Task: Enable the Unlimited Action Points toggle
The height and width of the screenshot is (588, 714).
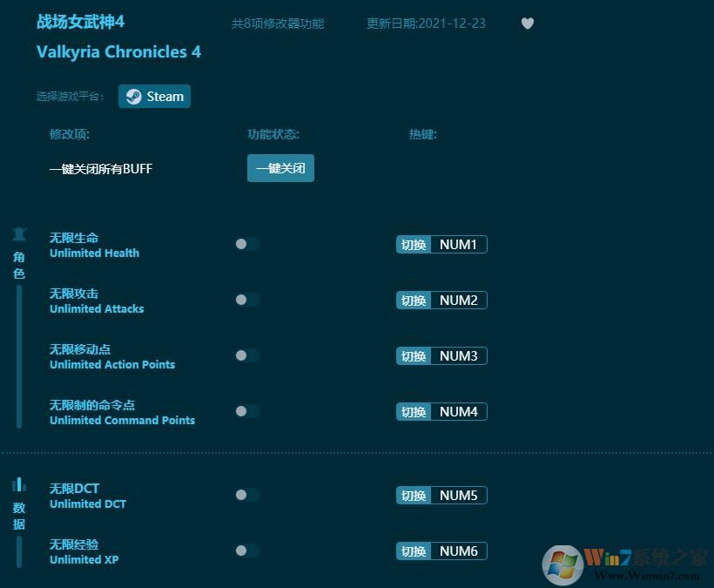Action: 246,355
